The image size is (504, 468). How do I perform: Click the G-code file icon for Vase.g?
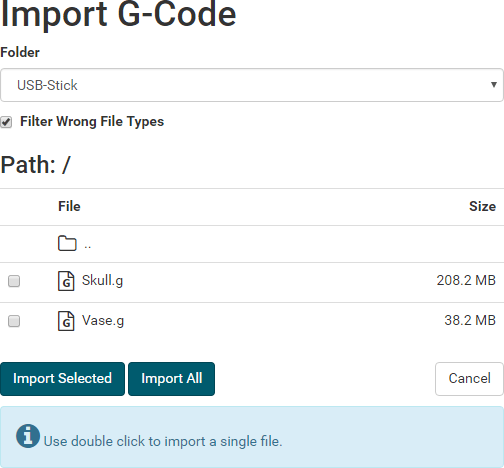(66, 321)
